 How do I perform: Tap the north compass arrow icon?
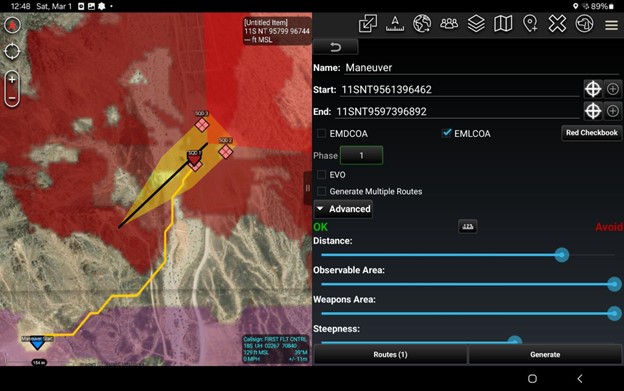[x=12, y=25]
